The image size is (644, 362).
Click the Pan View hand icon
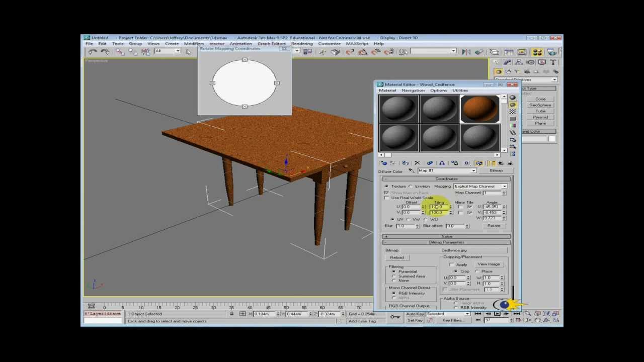point(537,320)
